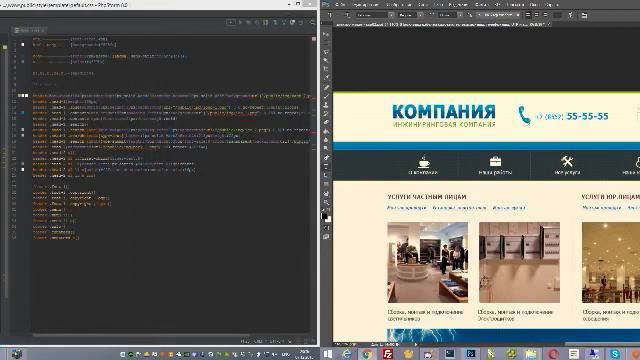Select the Rectangle shape tool

pos(326,184)
